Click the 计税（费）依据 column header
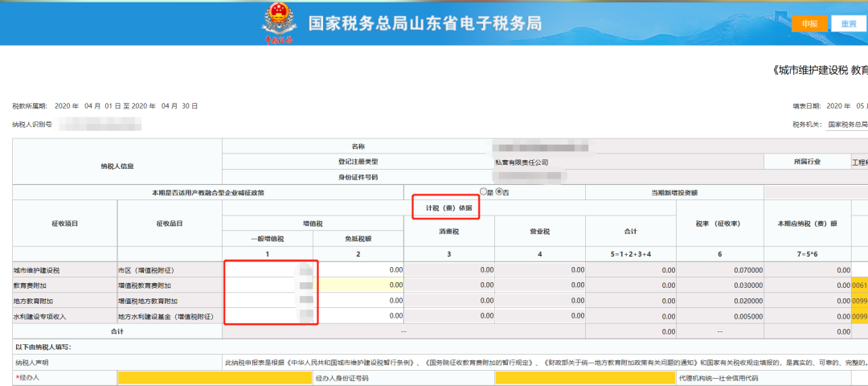Viewport: 868px width, 386px height. tap(449, 207)
